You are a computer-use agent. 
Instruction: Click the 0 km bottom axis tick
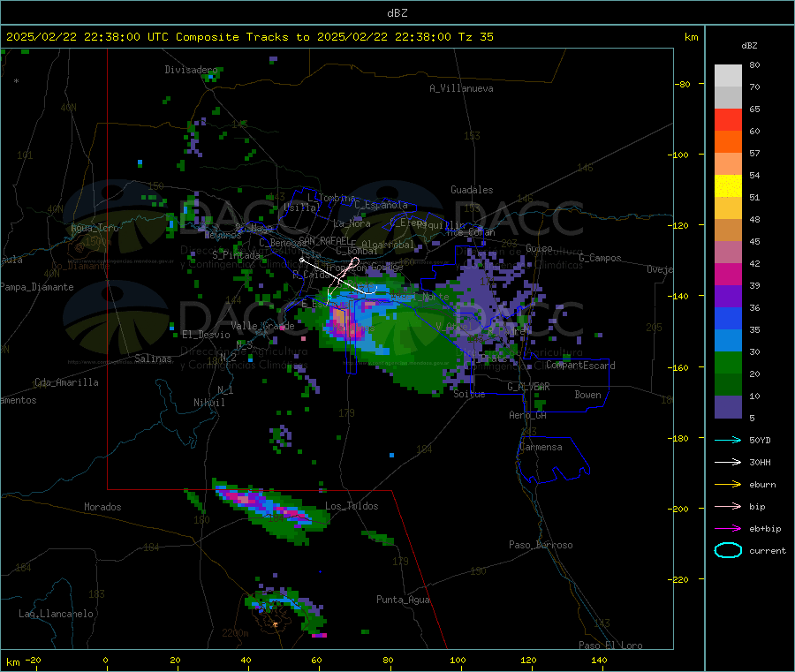coord(105,661)
